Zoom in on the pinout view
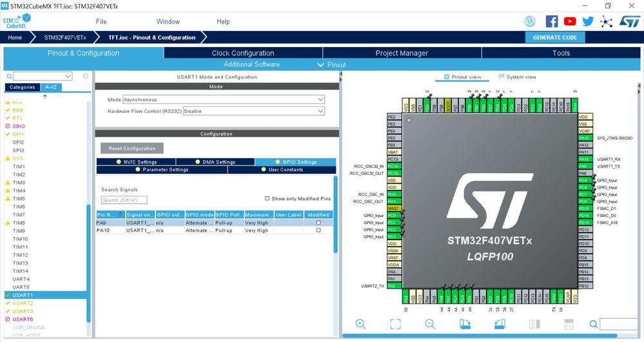This screenshot has height=342, width=644. 360,324
